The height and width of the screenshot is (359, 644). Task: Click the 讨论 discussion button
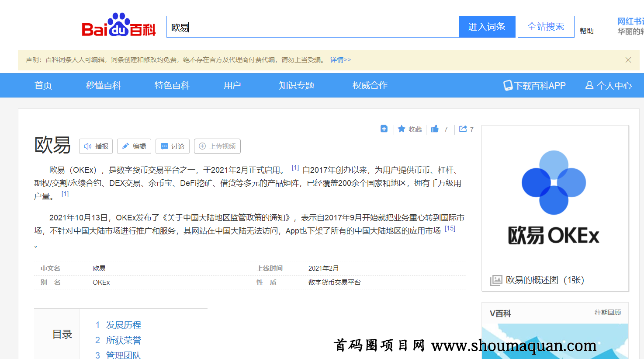[173, 146]
